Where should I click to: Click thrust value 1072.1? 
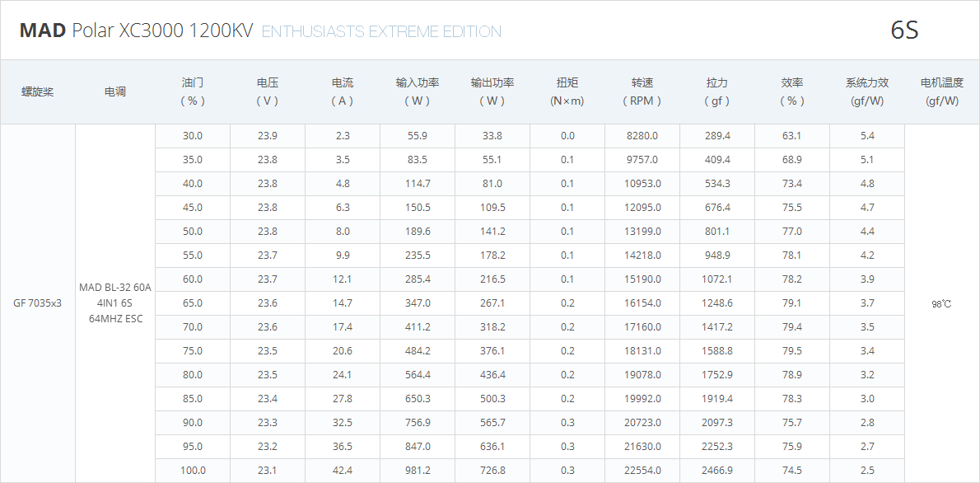[x=717, y=279]
